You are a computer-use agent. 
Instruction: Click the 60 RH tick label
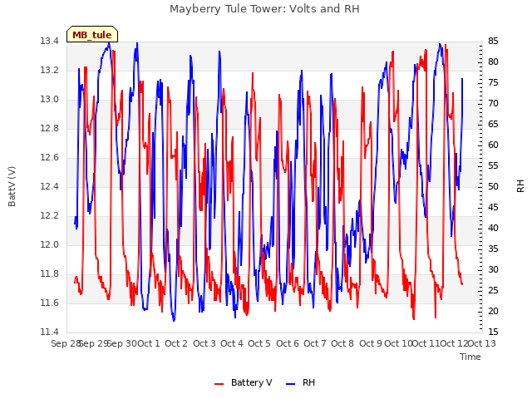point(493,145)
